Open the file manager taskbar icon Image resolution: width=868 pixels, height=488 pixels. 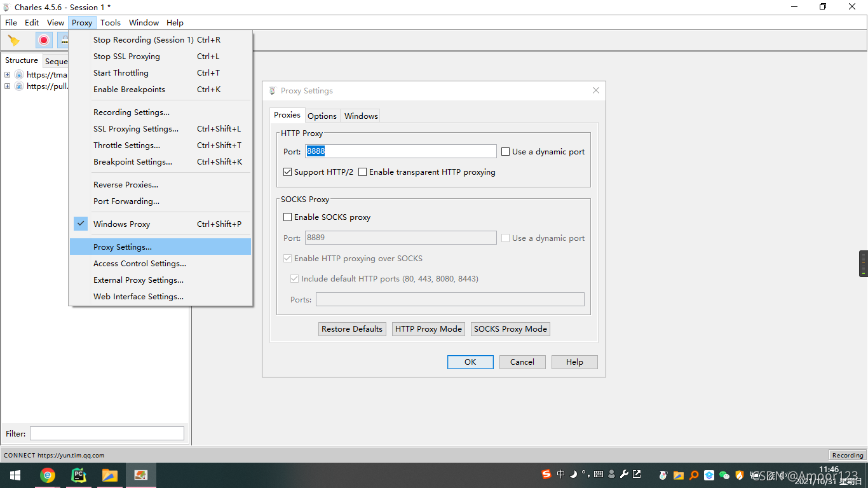pos(110,475)
